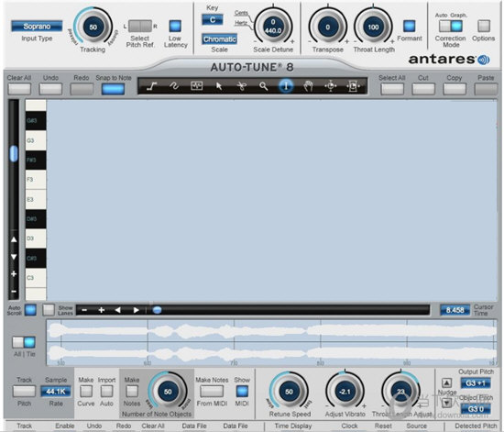This screenshot has height=432, width=504.
Task: Click the pitch axis zoom out minus
Action: point(14,291)
